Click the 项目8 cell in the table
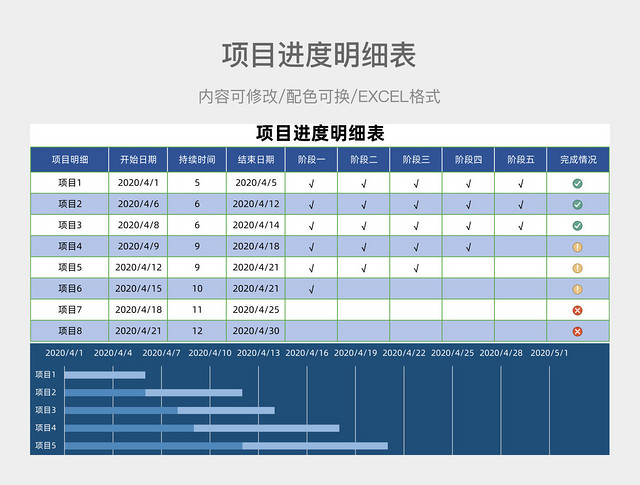 [69, 331]
